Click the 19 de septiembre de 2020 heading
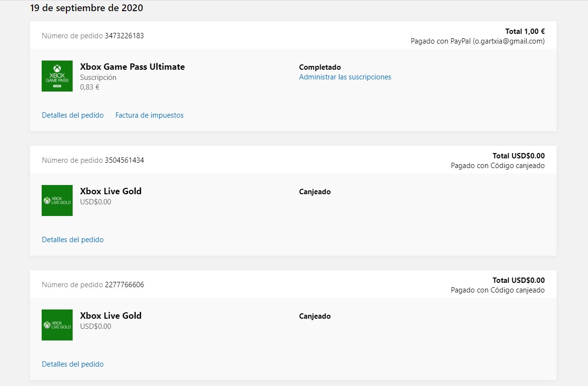 point(86,8)
